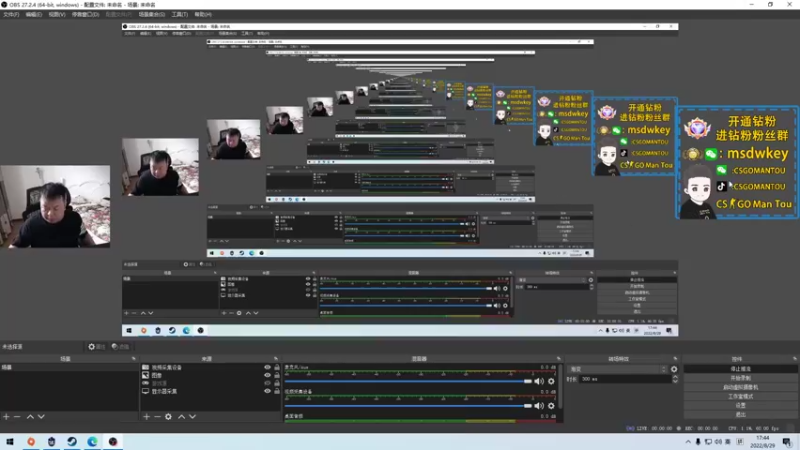This screenshot has width=800, height=450.
Task: Open the 视图(V) menu
Action: pos(57,14)
